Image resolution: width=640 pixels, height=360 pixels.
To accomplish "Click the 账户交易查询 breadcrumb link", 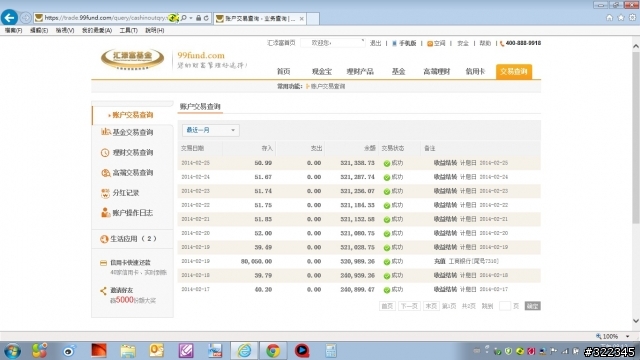I will coord(328,87).
